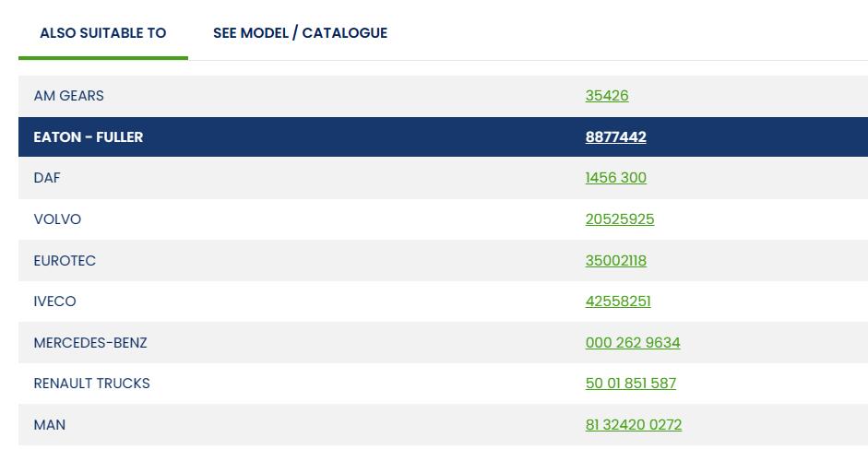Screen dimensions: 868x461
Task: Open Eurotec reference 35002118
Action: [x=615, y=261]
